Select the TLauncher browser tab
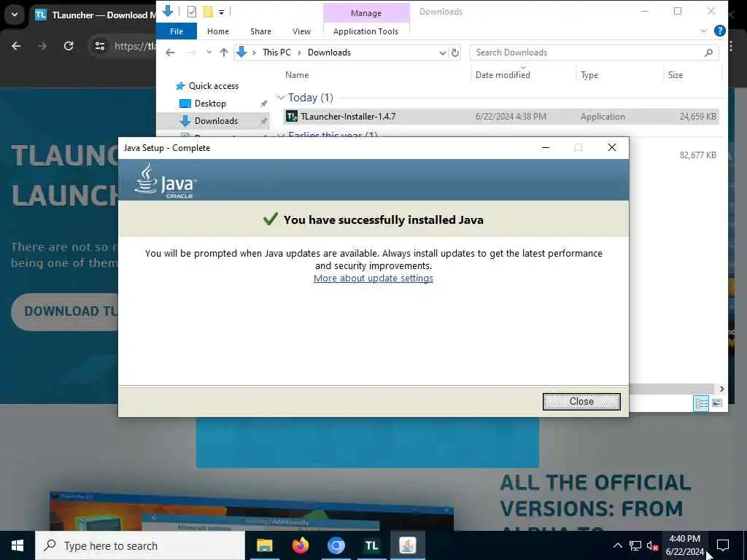 pos(96,15)
